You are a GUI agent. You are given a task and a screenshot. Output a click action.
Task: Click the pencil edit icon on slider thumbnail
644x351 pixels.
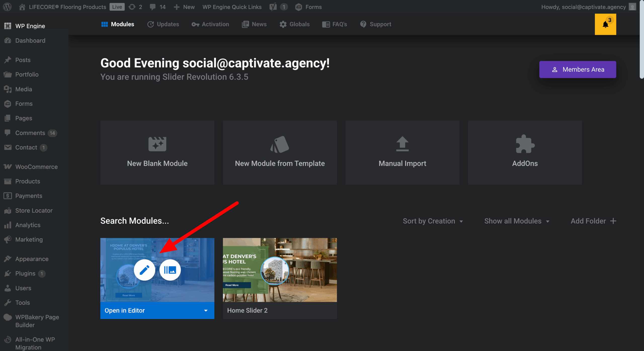[144, 270]
